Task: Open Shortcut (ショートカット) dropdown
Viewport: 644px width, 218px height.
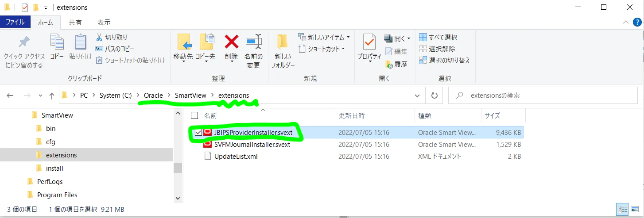Action: (321, 49)
